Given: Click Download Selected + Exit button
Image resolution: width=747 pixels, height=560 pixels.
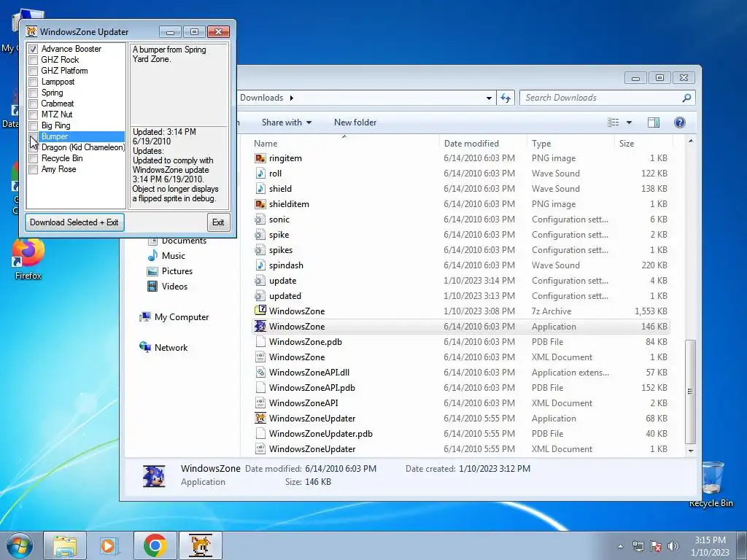Looking at the screenshot, I should [x=74, y=222].
